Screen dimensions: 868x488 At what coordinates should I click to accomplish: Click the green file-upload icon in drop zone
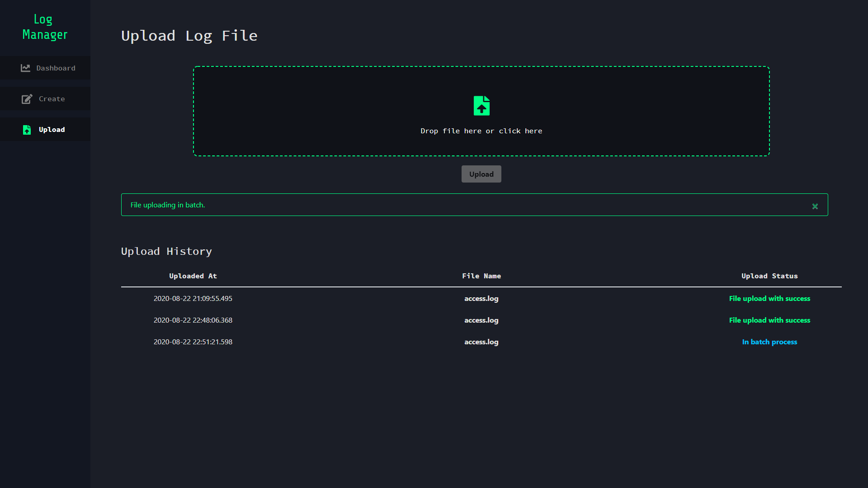coord(481,106)
